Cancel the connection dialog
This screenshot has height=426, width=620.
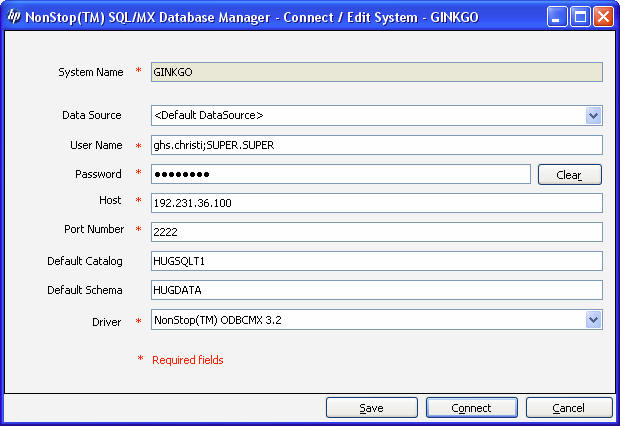569,407
